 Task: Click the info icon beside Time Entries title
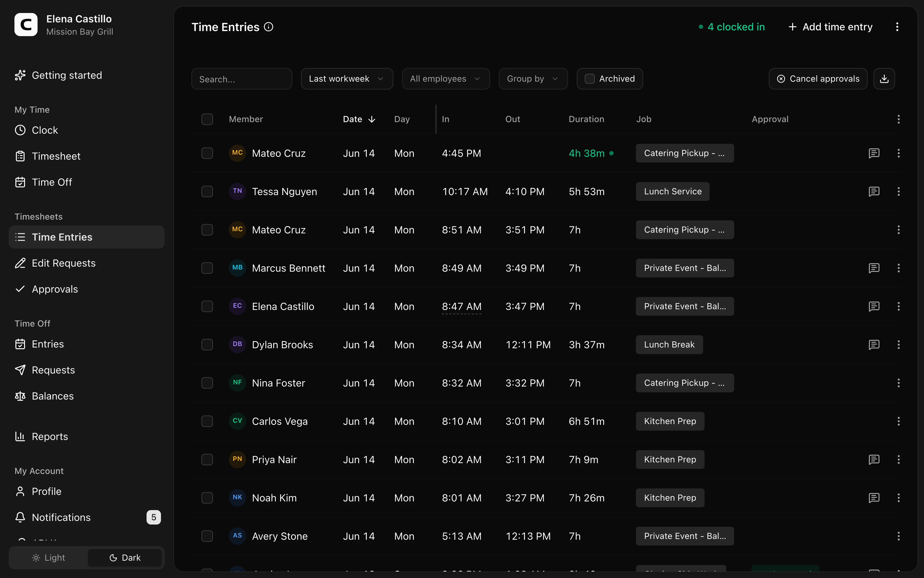pyautogui.click(x=269, y=27)
